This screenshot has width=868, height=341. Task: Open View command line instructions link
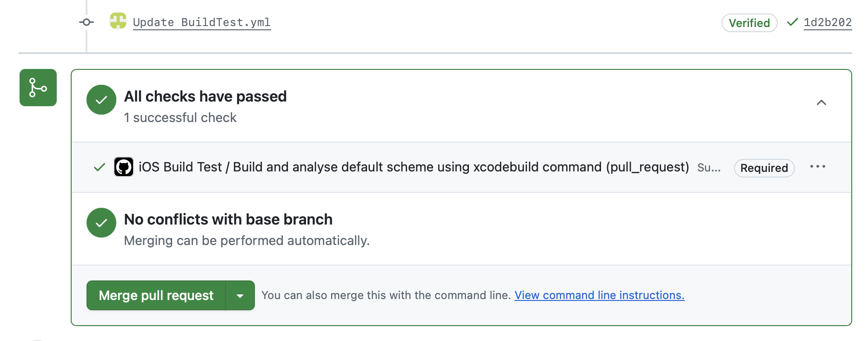(599, 295)
